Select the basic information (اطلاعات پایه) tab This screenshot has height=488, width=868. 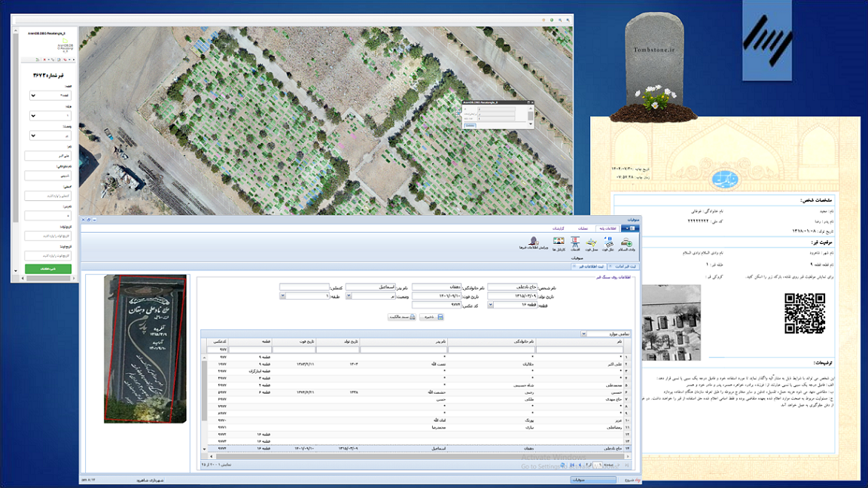606,228
